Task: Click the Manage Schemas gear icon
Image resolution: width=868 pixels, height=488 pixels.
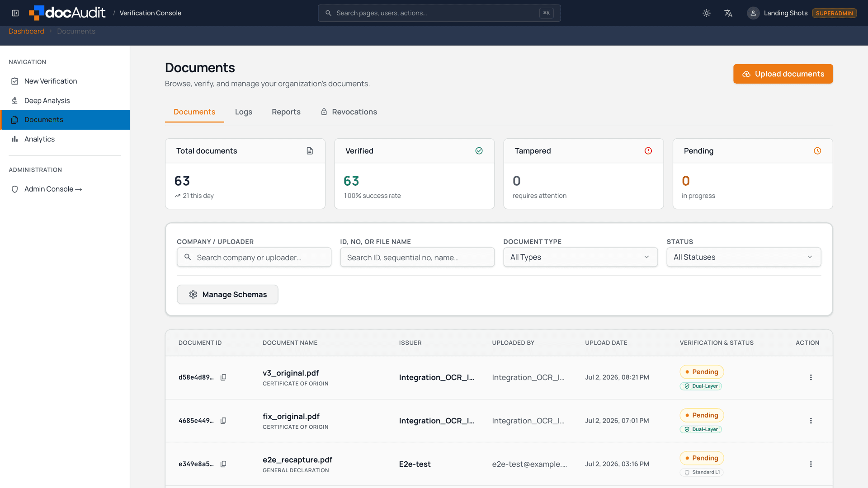Action: point(193,295)
